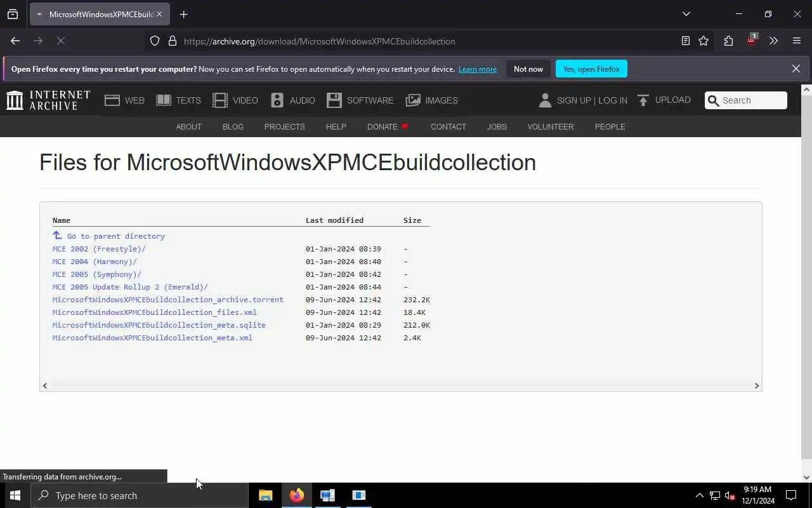Close the Firefox notification bar

(x=796, y=69)
